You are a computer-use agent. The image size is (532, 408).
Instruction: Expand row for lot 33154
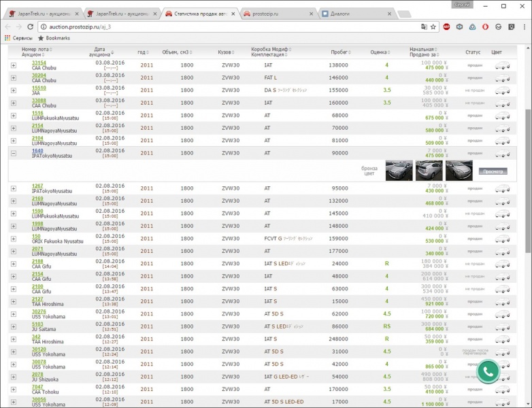14,65
